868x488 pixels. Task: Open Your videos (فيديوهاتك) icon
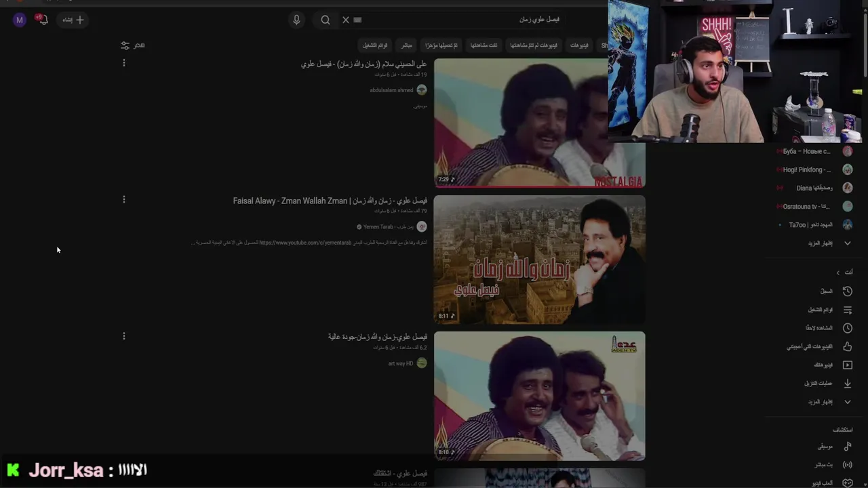click(x=847, y=365)
